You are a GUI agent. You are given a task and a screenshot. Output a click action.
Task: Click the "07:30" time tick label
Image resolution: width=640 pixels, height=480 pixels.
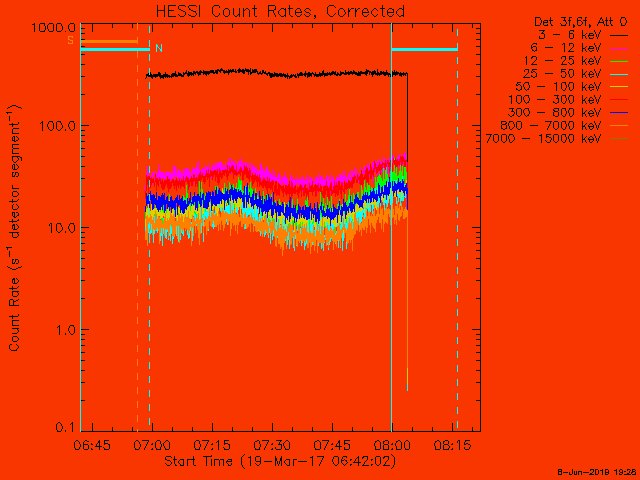pos(272,445)
